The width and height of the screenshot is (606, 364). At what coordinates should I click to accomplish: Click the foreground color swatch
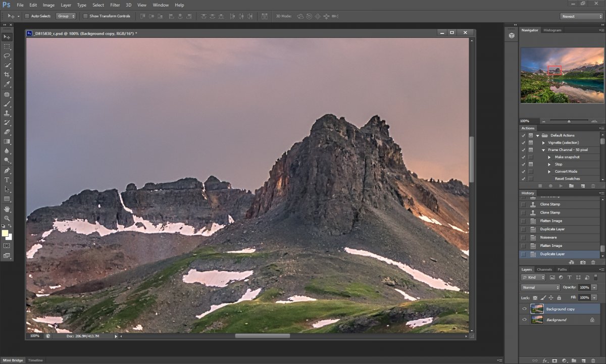(5, 233)
